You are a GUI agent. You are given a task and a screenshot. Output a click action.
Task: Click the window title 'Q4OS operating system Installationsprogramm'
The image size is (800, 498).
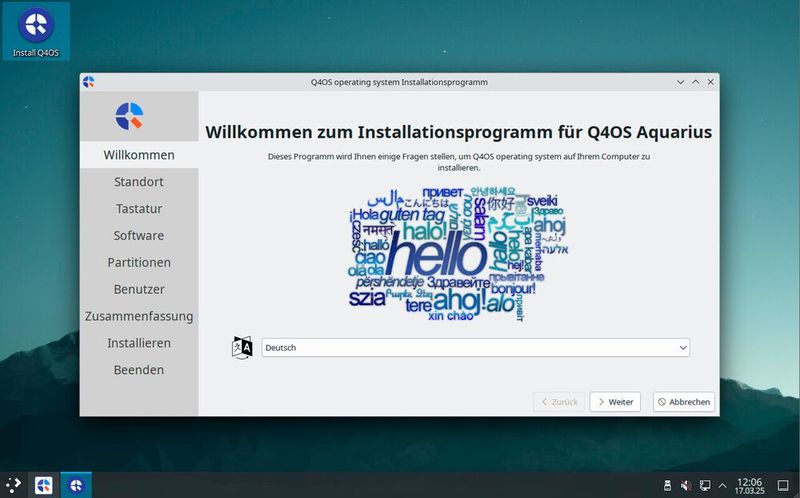click(x=399, y=82)
